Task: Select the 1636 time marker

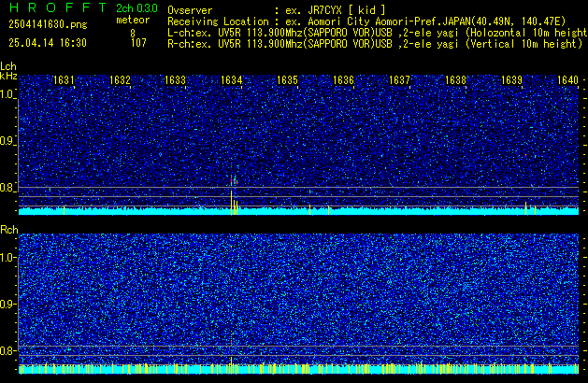Action: tap(343, 80)
